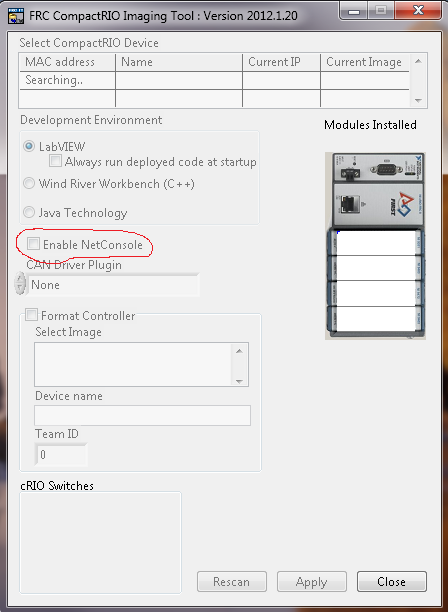Click the Modules Installed label
Image resolution: width=448 pixels, height=612 pixels.
click(x=370, y=125)
